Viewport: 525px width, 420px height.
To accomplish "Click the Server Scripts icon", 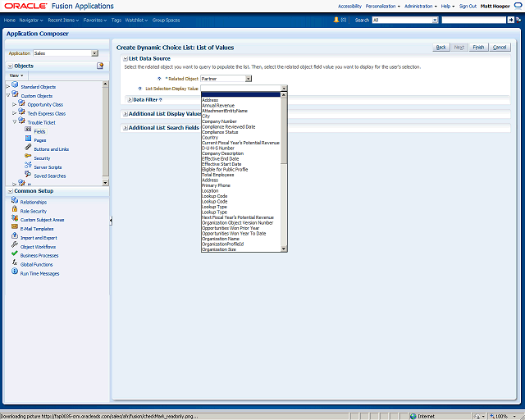I will [28, 165].
